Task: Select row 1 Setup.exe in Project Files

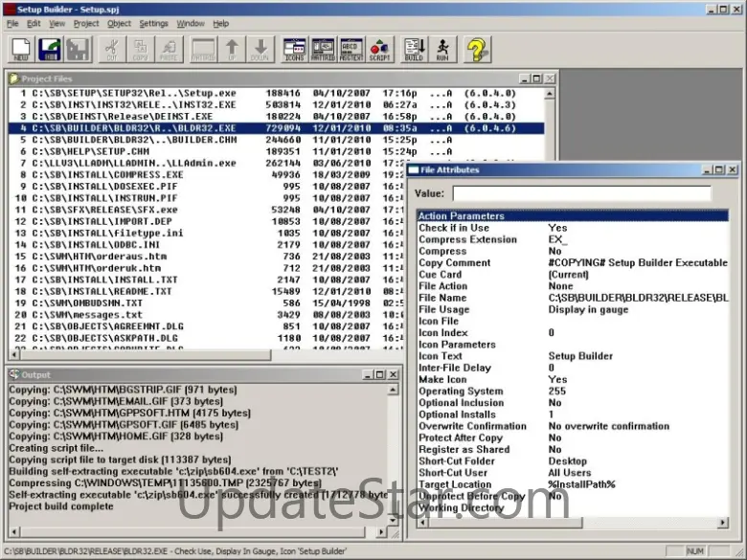Action: (x=277, y=94)
